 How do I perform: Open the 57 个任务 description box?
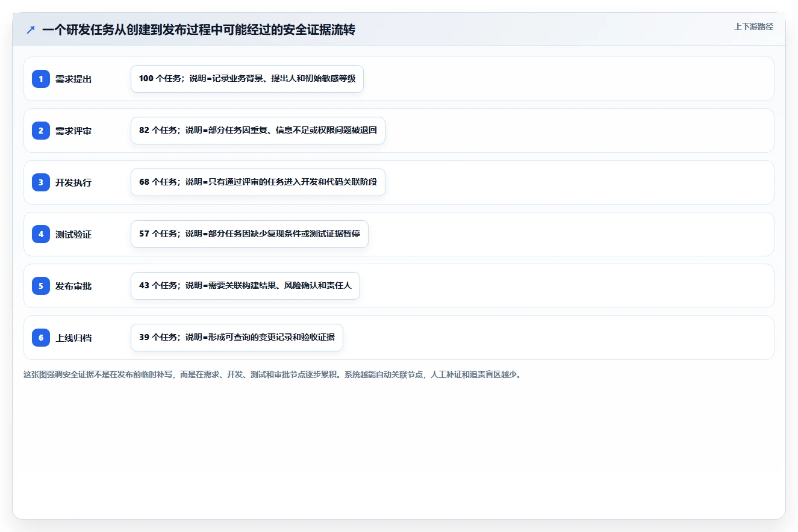tap(249, 234)
